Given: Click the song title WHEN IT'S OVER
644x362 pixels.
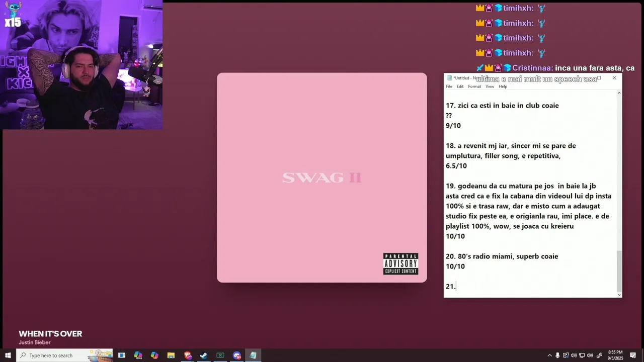Looking at the screenshot, I should point(50,334).
